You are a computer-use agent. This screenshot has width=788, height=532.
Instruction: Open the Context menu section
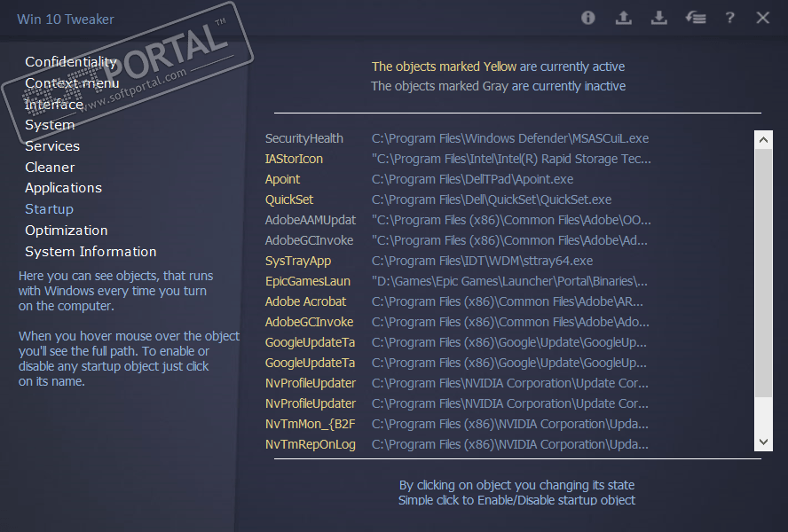(72, 82)
